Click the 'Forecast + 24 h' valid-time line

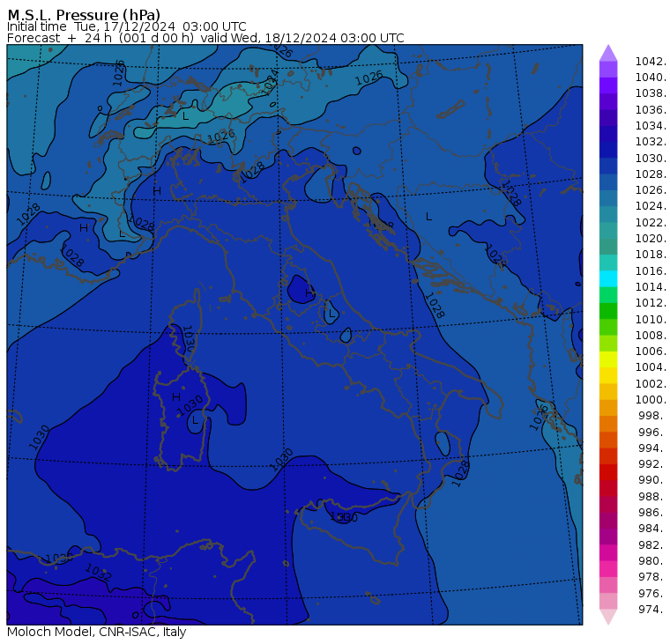(x=205, y=38)
